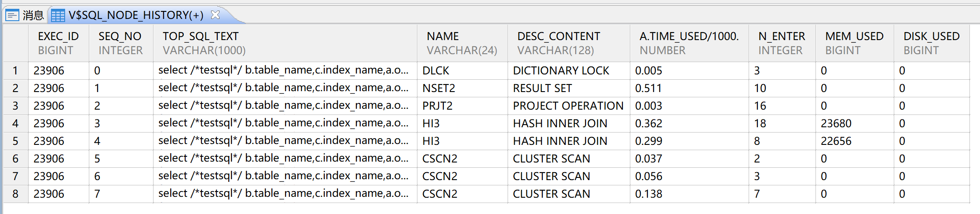The image size is (980, 214).
Task: Select the V$SQL_NODE_HISTORY(+) tab
Action: (x=135, y=15)
